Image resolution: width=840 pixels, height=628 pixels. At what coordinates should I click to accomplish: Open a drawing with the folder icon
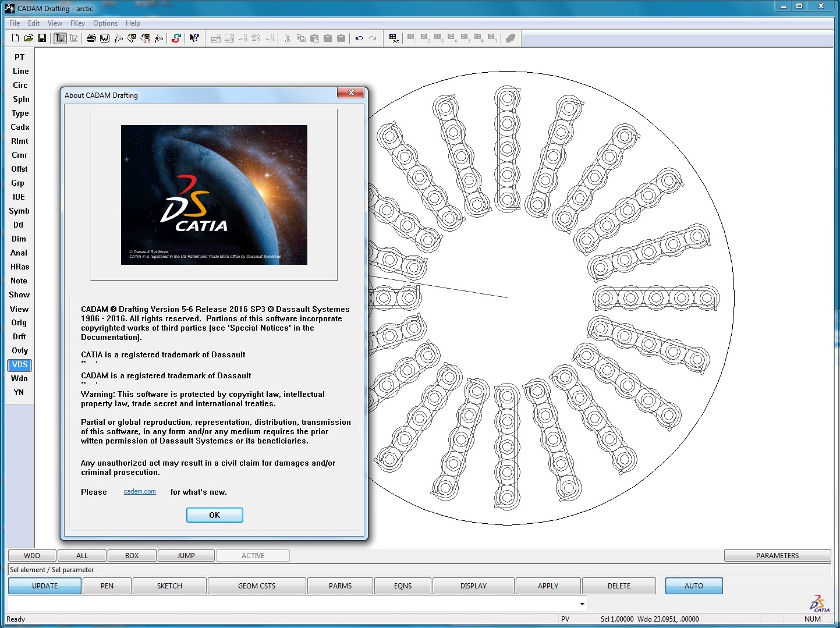(29, 38)
